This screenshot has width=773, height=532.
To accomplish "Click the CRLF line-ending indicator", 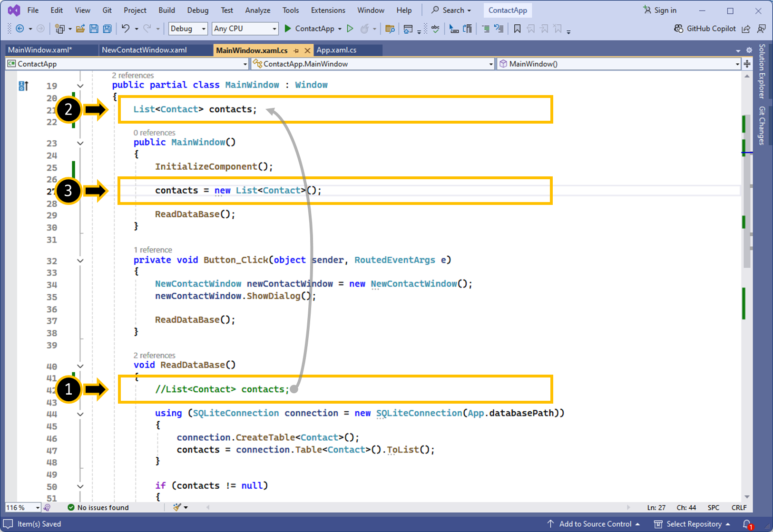I will (x=739, y=507).
